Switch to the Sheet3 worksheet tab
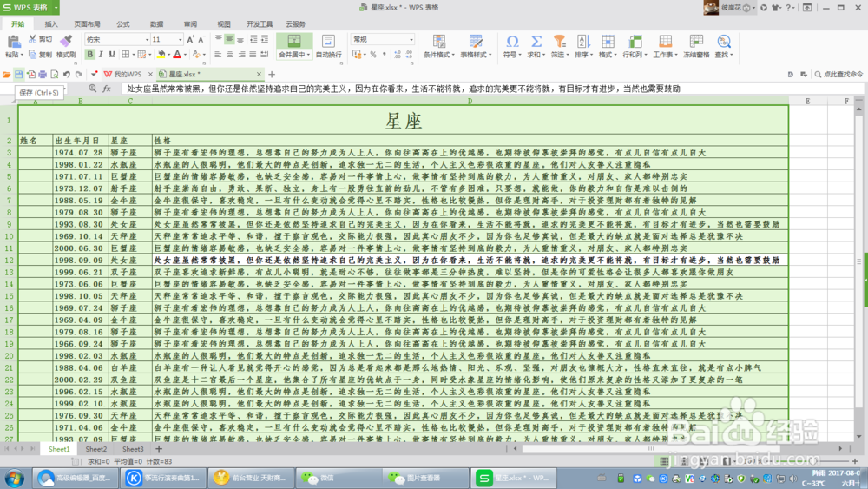The width and height of the screenshot is (868, 489). (x=133, y=449)
